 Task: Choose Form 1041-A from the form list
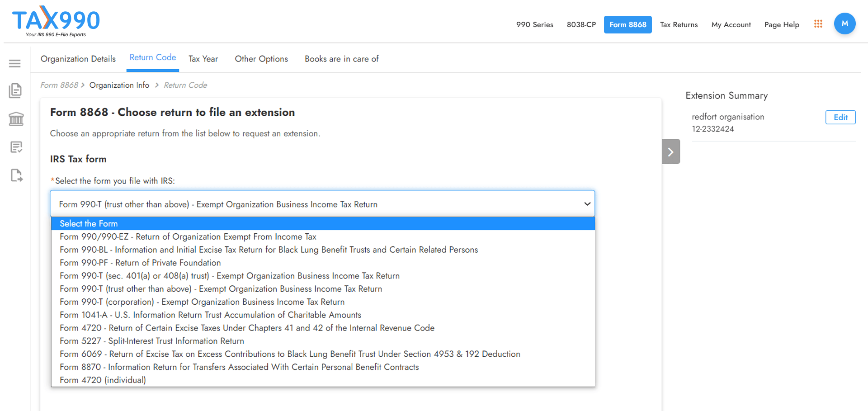tap(210, 315)
